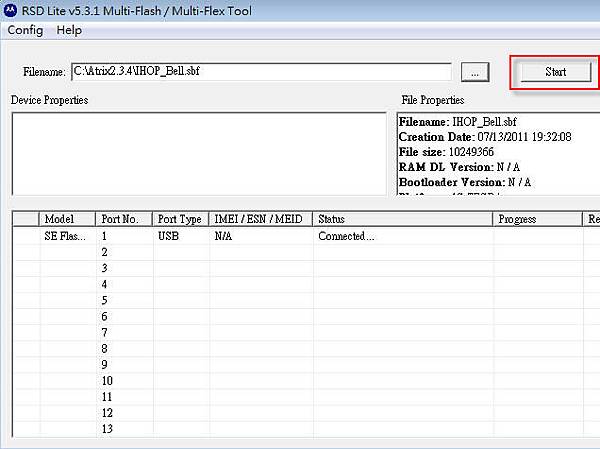Click 'File size: 10249366' text
The width and height of the screenshot is (600, 449).
coord(446,152)
